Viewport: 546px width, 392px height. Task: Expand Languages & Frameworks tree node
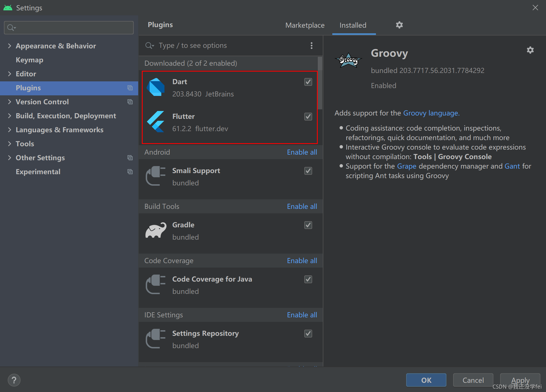click(x=10, y=130)
